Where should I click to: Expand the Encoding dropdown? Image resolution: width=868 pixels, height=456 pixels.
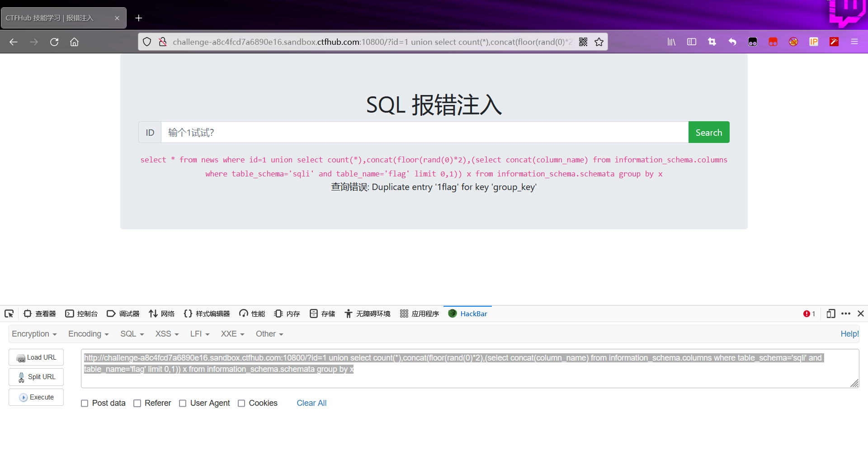pyautogui.click(x=89, y=334)
